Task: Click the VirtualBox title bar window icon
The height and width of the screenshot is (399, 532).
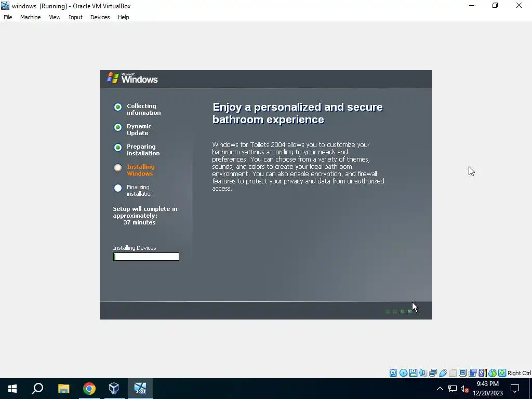Action: pyautogui.click(x=5, y=6)
